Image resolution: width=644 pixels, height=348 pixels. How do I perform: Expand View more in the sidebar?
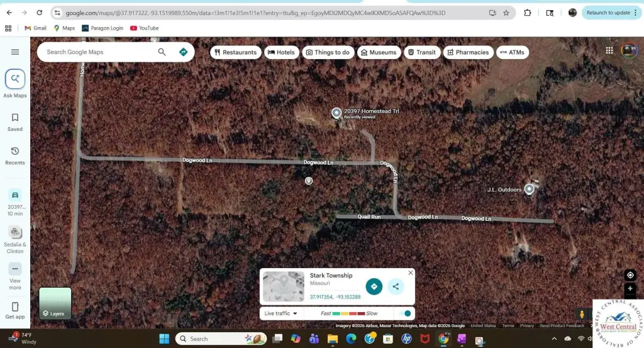(x=15, y=274)
